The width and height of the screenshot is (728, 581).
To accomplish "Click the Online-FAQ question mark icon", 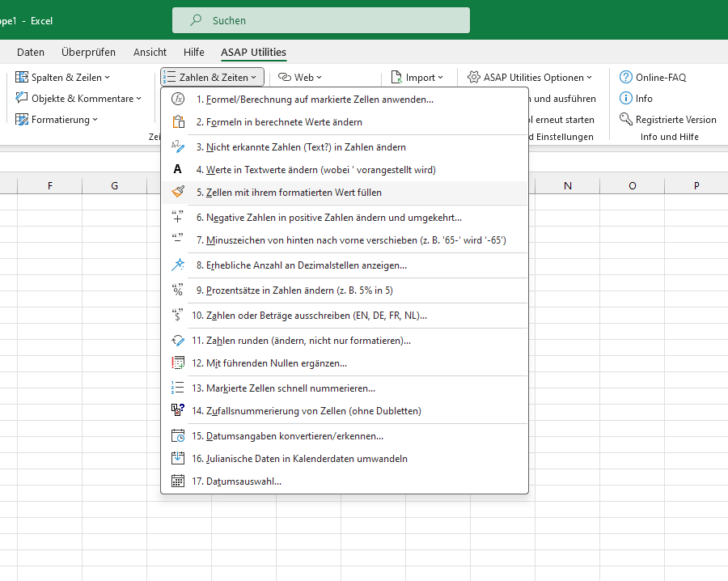I will (626, 77).
